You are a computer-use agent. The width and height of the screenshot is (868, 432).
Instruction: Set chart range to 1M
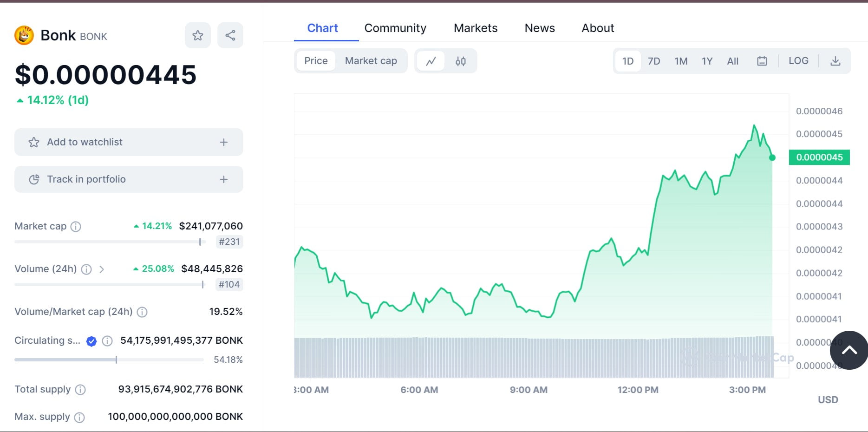tap(681, 61)
